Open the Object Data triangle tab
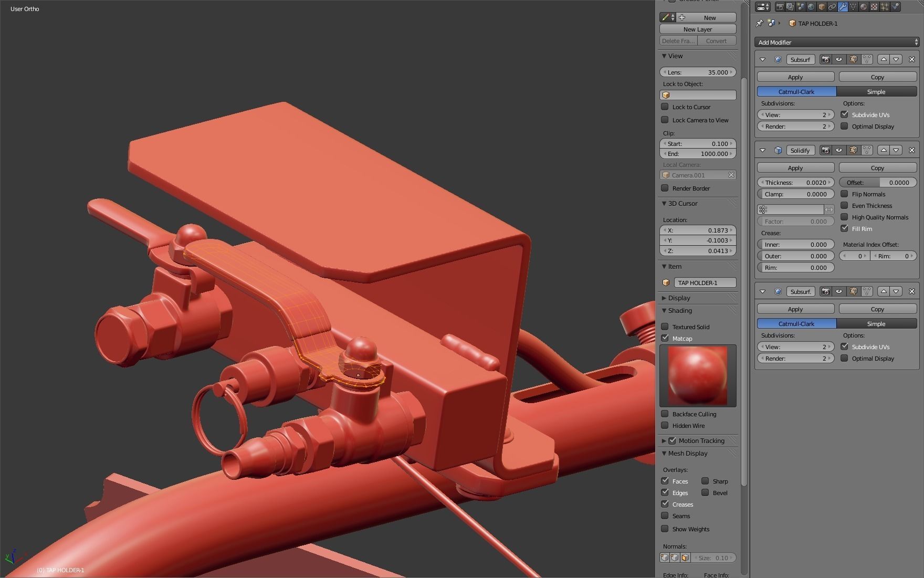 (x=853, y=7)
